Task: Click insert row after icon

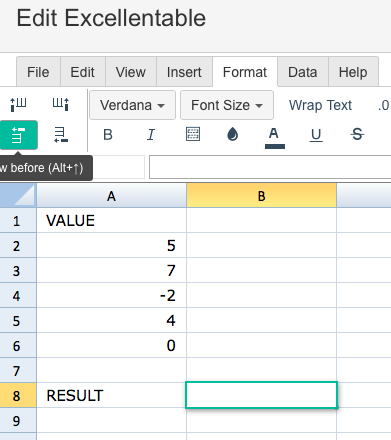Action: pyautogui.click(x=61, y=135)
